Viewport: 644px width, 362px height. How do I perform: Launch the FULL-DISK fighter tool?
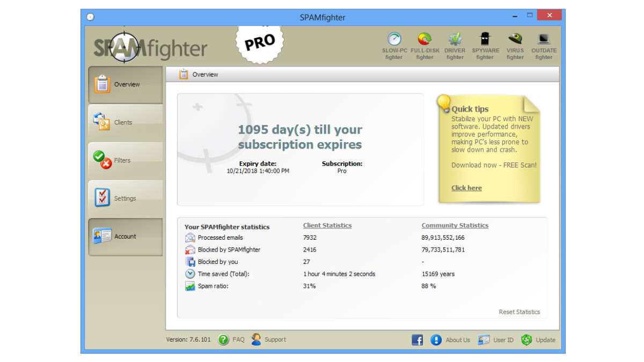pyautogui.click(x=425, y=40)
